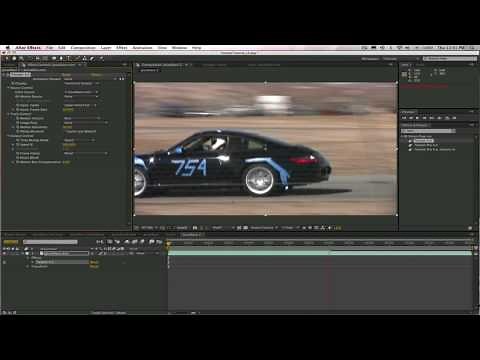Open the Layer menu
The height and width of the screenshot is (360, 480).
(x=106, y=48)
